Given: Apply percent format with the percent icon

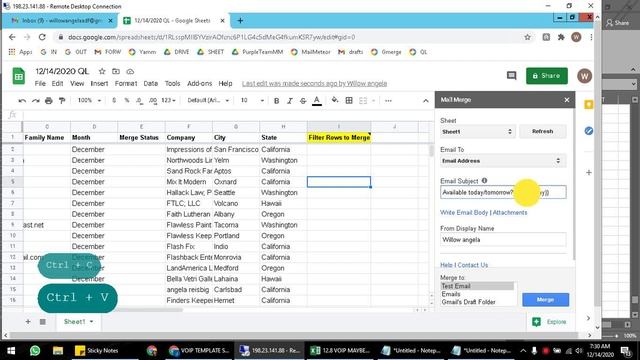Looking at the screenshot, I should click(x=127, y=100).
